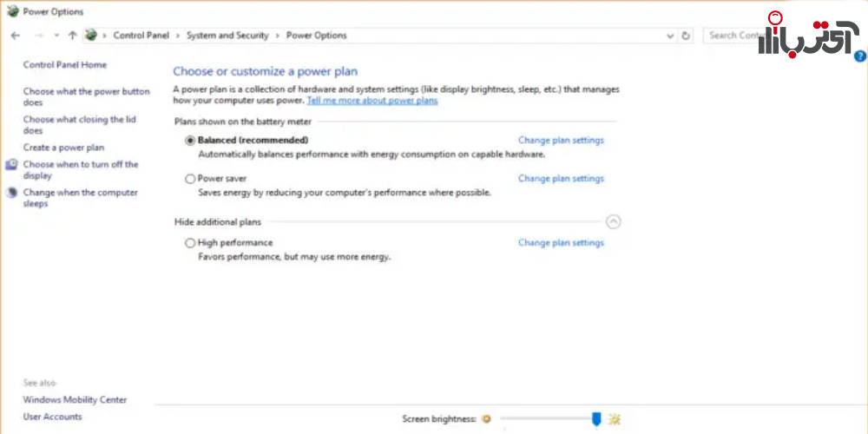Select the High performance plan
This screenshot has width=868, height=434.
click(x=190, y=243)
